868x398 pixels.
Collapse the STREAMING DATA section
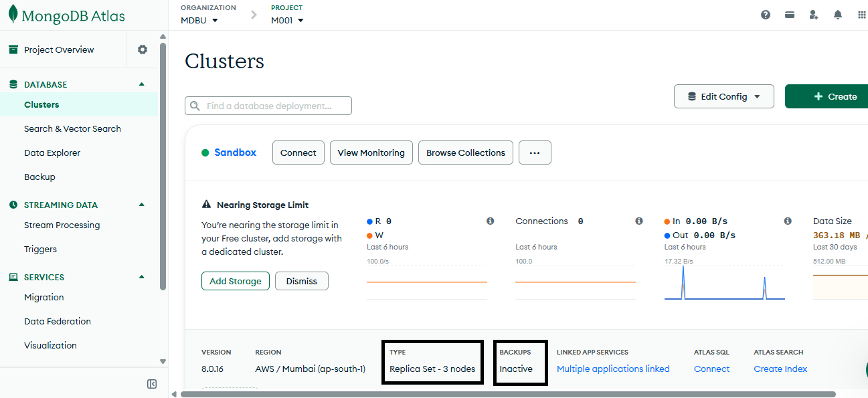(x=141, y=205)
